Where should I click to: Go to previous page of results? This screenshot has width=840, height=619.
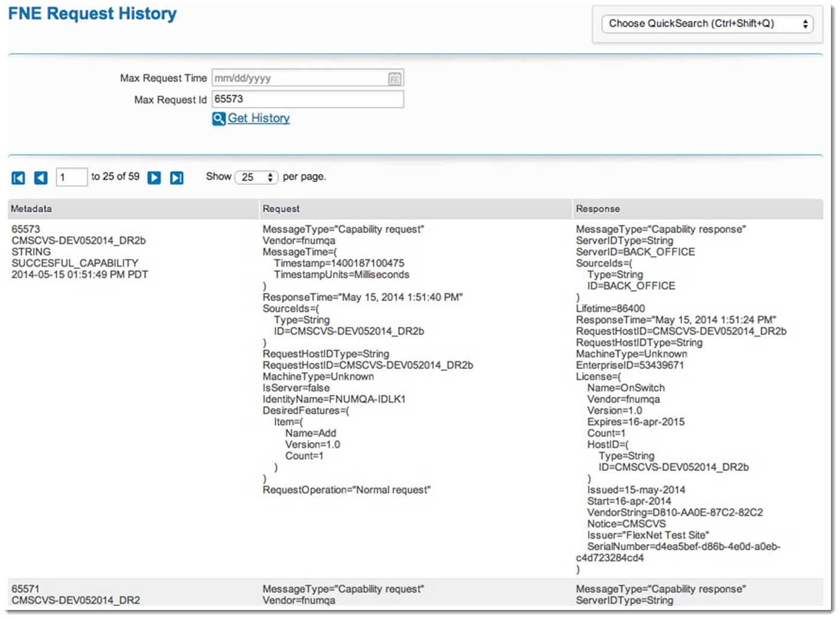pos(40,178)
